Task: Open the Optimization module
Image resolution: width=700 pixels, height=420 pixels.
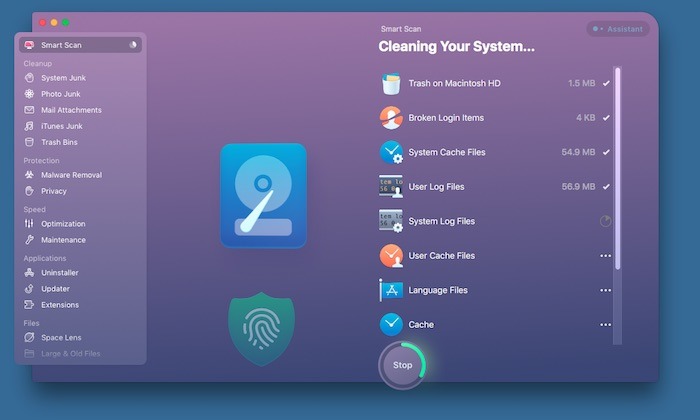Action: (x=63, y=224)
